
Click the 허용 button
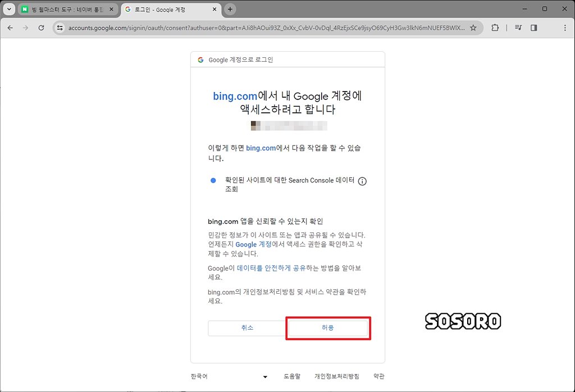328,328
